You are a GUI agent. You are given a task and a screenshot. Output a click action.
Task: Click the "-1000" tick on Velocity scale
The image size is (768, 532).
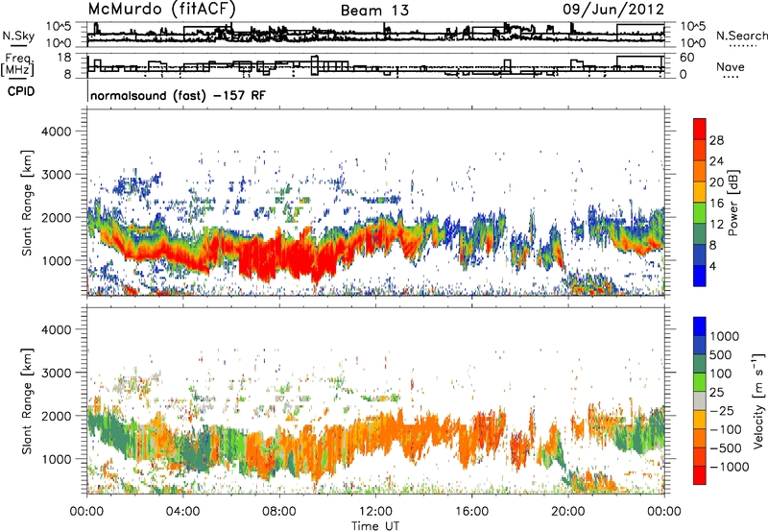pyautogui.click(x=729, y=467)
